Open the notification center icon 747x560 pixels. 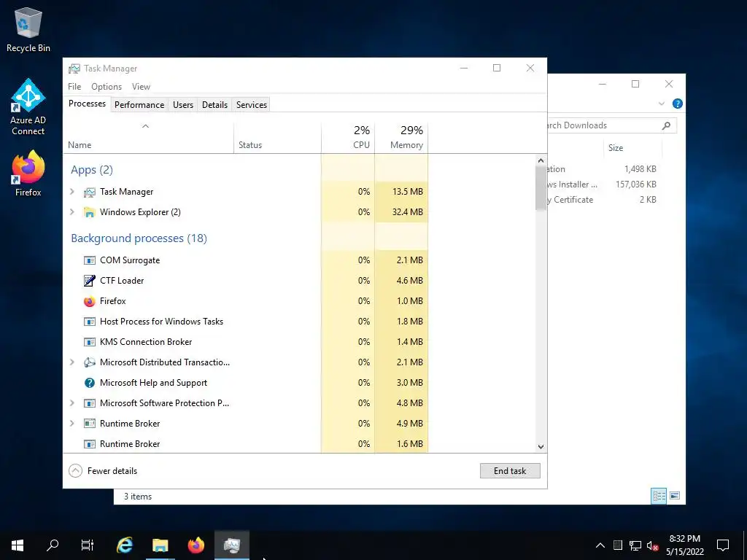click(723, 545)
